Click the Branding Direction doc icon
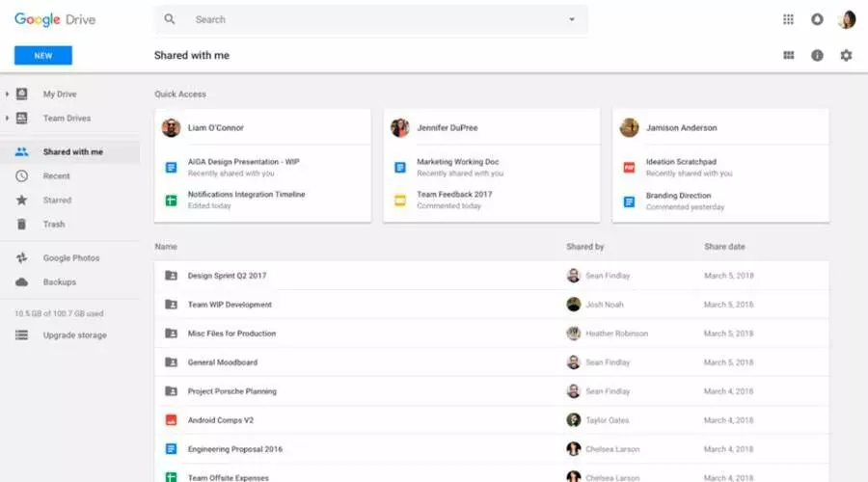 [x=629, y=201]
